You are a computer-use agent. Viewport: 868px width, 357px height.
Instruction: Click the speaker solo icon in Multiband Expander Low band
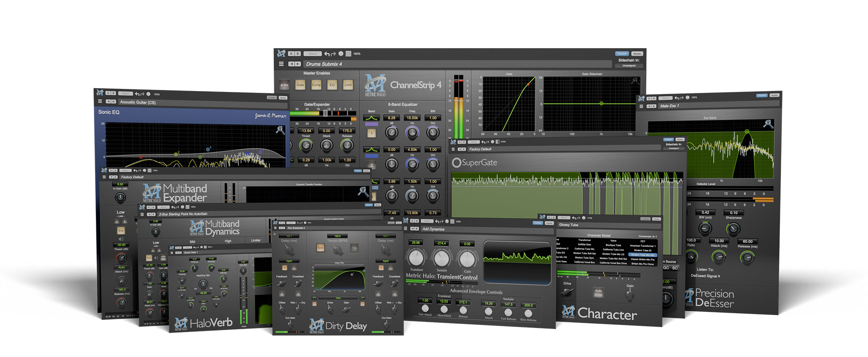point(121,239)
